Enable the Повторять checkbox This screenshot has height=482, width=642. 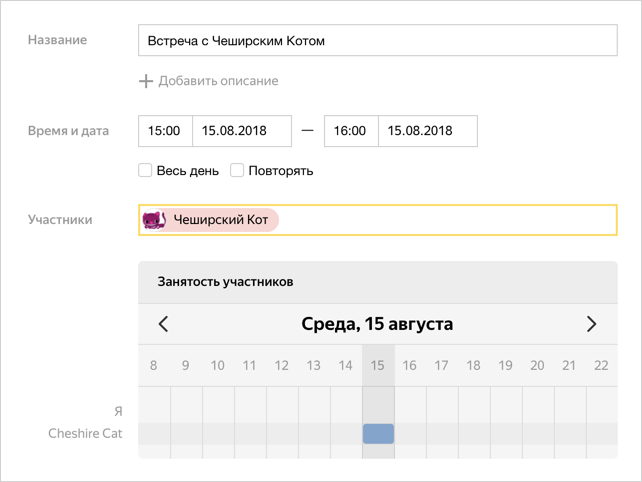point(237,170)
